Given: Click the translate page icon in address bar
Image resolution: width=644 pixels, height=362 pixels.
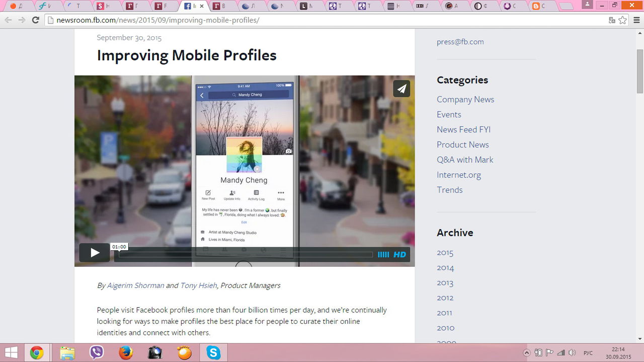Looking at the screenshot, I should [612, 20].
